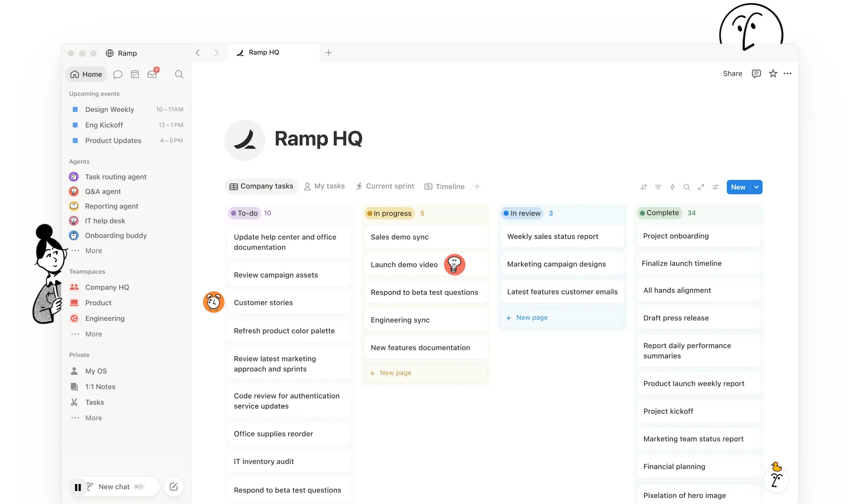Add New page in In progress column

(x=426, y=373)
